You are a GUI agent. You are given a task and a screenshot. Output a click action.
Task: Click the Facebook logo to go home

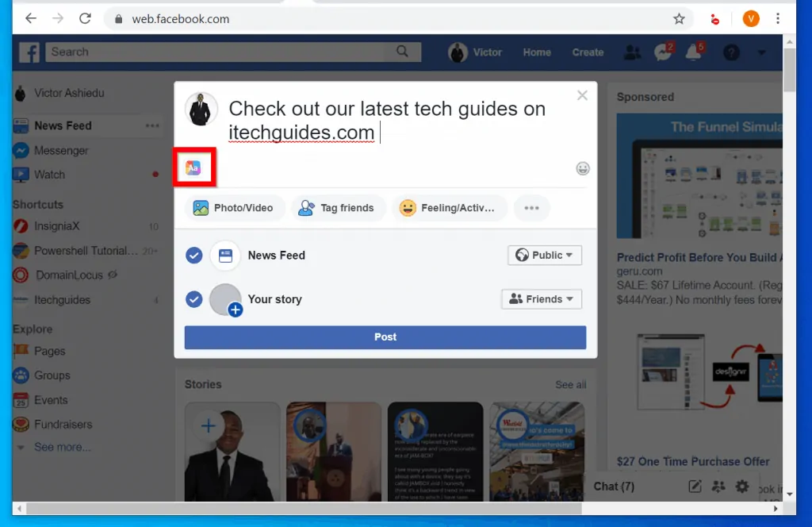[29, 52]
